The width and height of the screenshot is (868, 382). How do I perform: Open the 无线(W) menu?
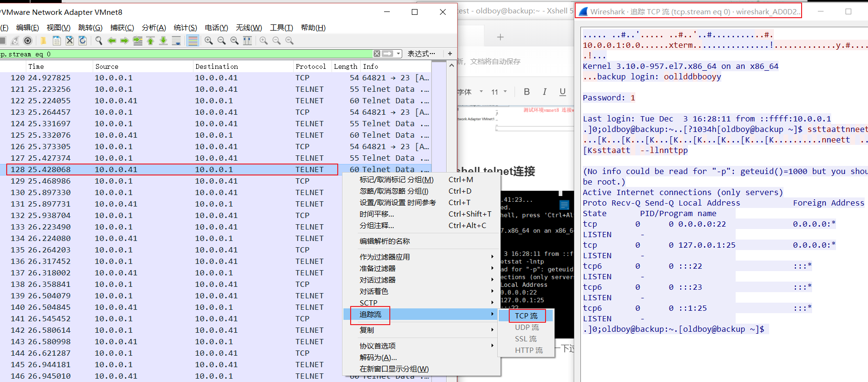(249, 28)
